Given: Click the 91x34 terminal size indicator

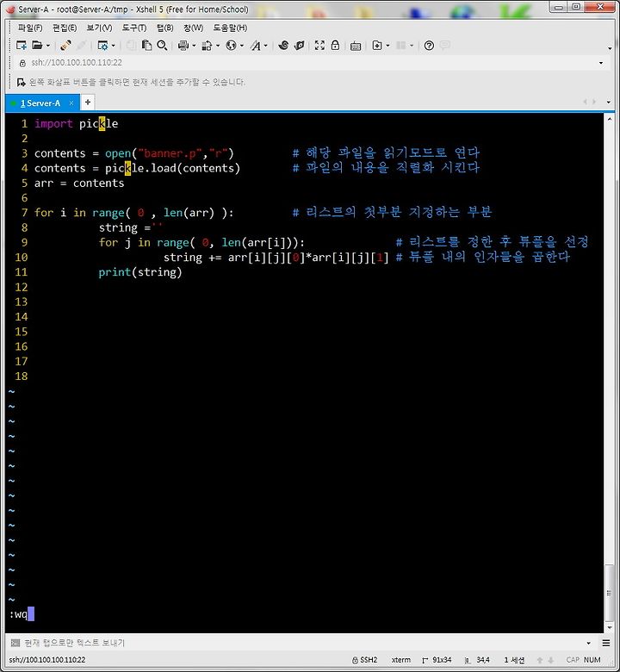Looking at the screenshot, I should pyautogui.click(x=437, y=660).
